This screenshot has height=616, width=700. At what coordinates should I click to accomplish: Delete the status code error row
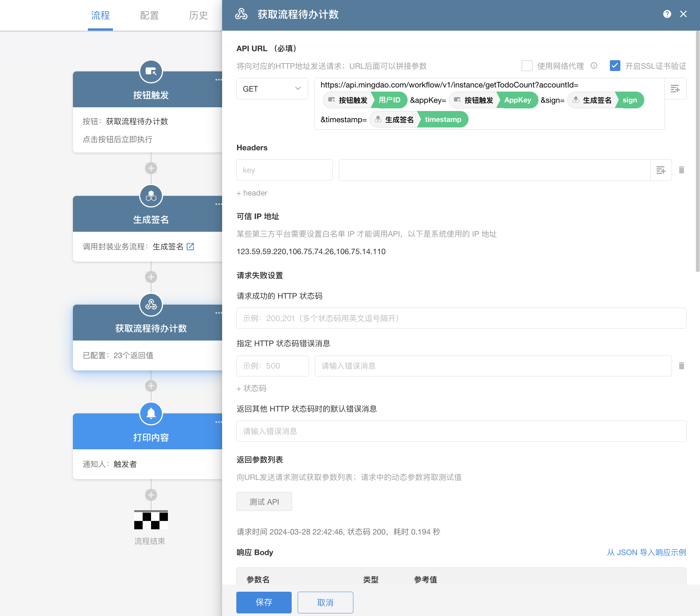[682, 366]
